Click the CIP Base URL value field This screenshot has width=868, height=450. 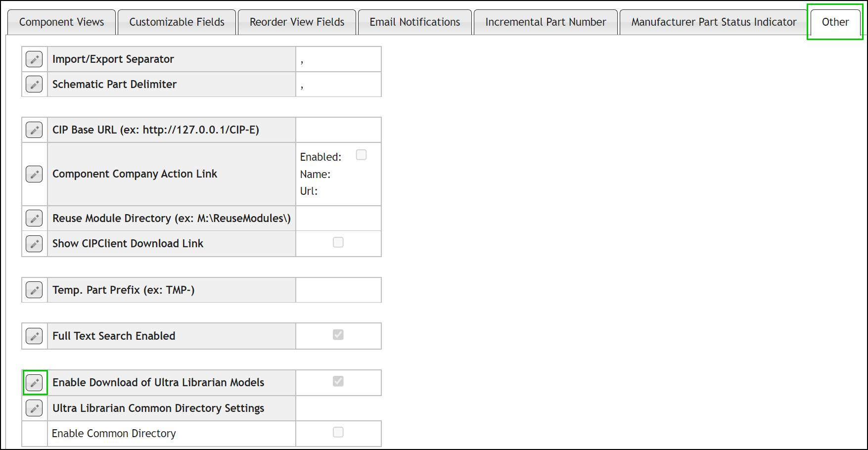pos(338,130)
